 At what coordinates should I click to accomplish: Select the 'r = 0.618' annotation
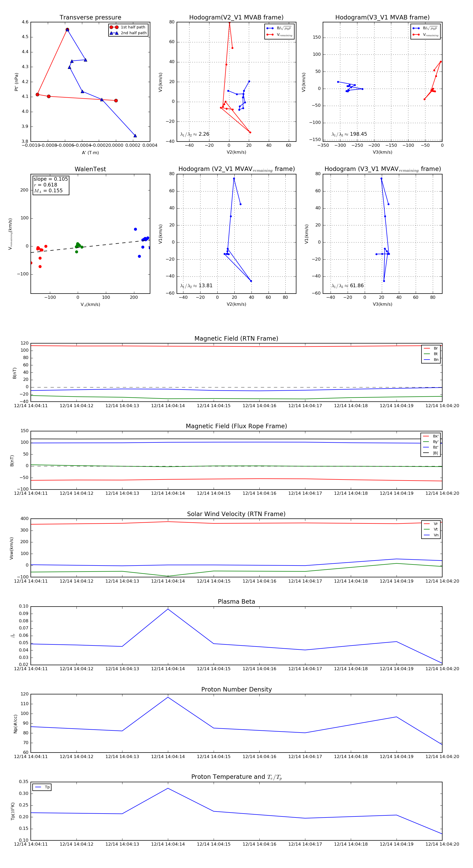[x=45, y=185]
